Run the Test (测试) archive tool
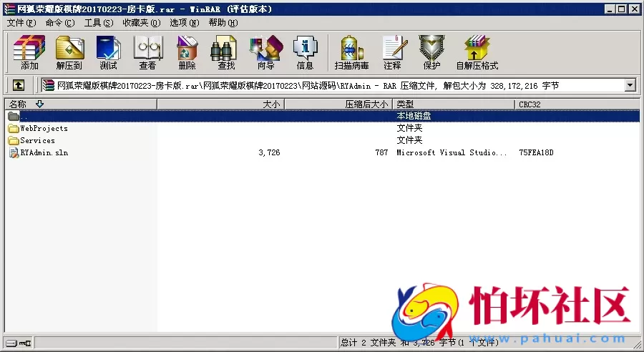 click(x=108, y=52)
